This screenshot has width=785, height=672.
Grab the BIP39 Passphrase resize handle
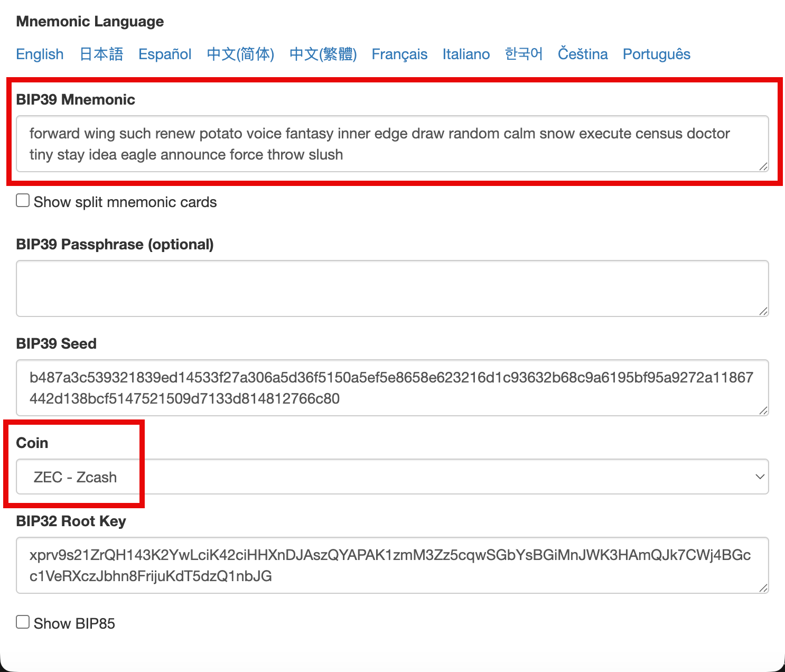tap(763, 312)
